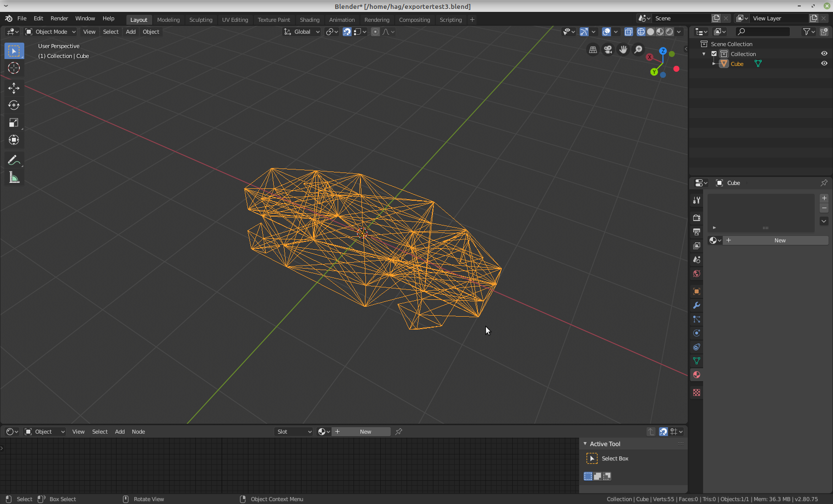Toggle X-ray display mode

pyautogui.click(x=628, y=32)
